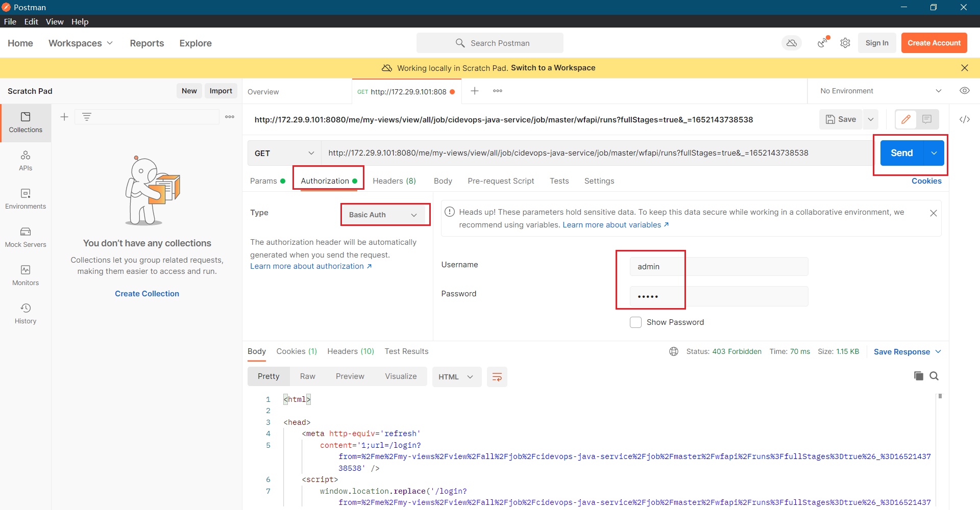Click the Username input field
Image resolution: width=980 pixels, height=510 pixels.
point(719,267)
